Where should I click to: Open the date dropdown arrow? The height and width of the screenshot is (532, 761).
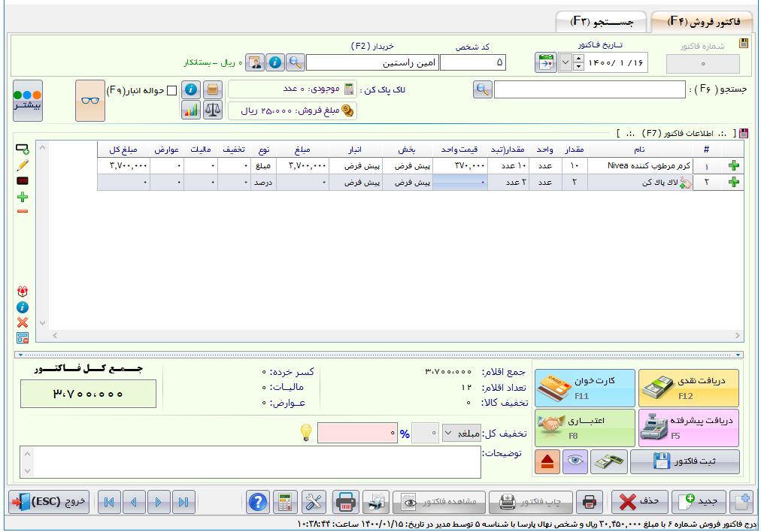(565, 62)
